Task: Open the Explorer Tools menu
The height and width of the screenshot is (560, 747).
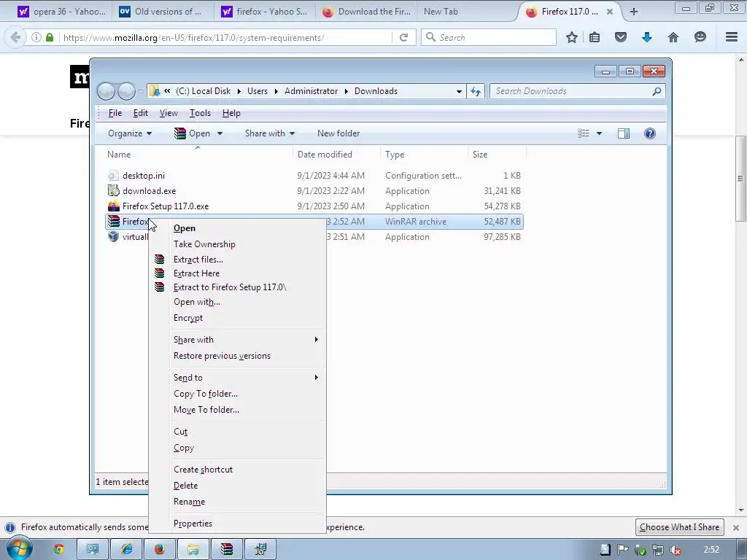Action: [200, 113]
